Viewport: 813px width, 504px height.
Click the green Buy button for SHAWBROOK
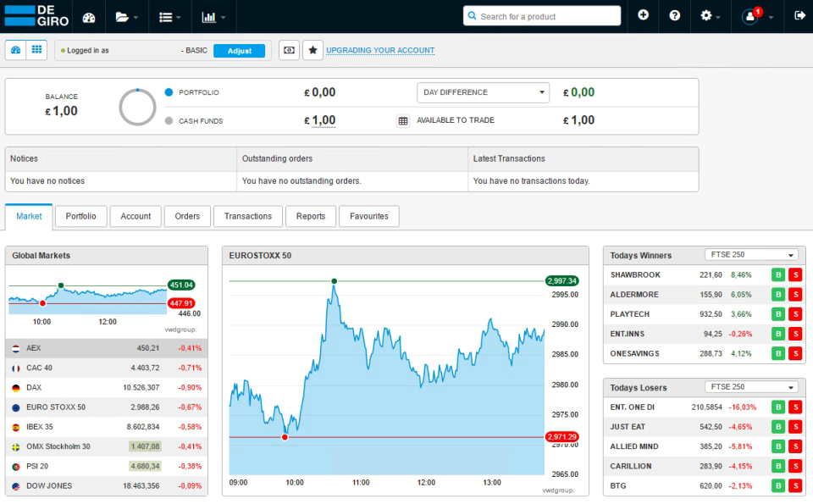point(777,274)
